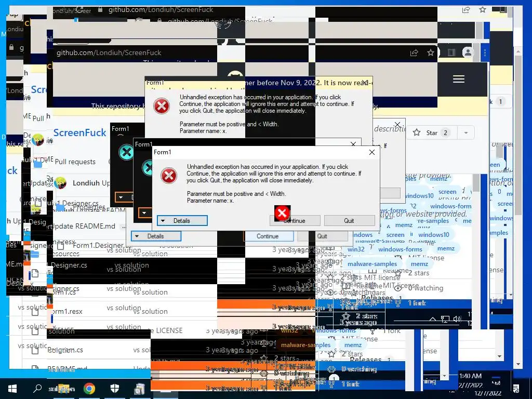Click the share icon in topmost browser window
The height and width of the screenshot is (399, 532).
[x=466, y=9]
